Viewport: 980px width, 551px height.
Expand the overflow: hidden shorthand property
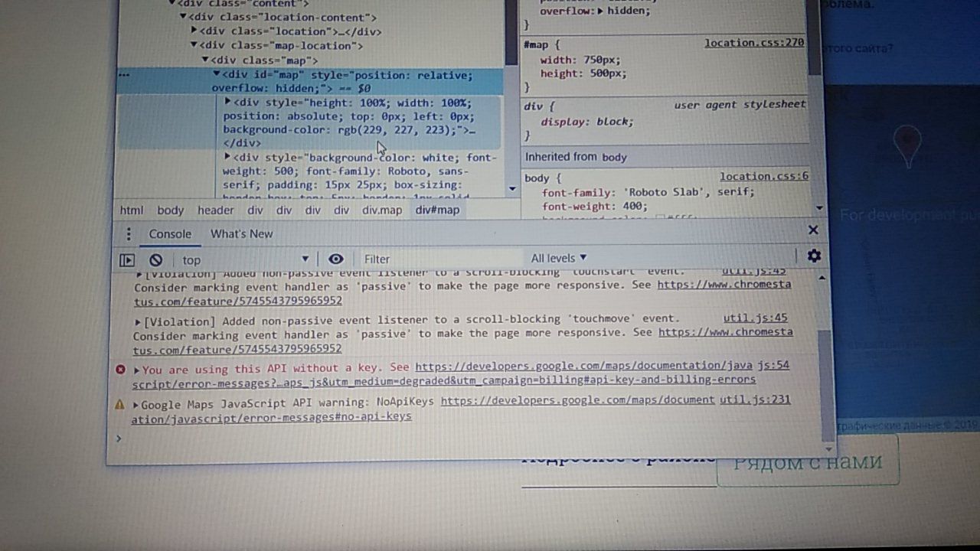[600, 11]
